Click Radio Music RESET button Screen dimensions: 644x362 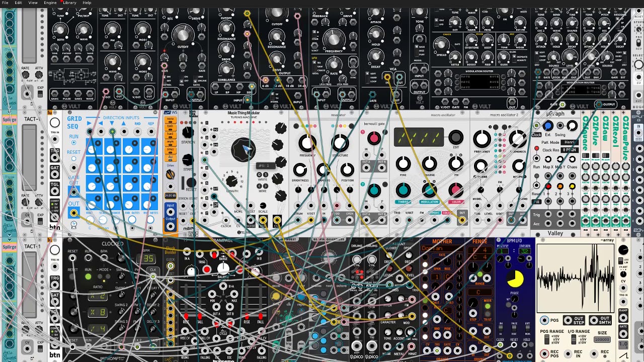pyautogui.click(x=191, y=183)
